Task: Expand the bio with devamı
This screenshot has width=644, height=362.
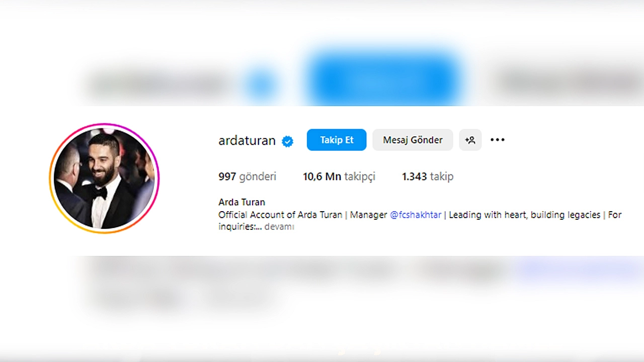Action: point(279,227)
